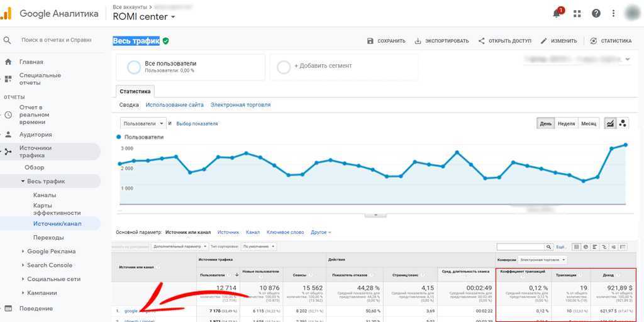Image resolution: width=644 pixels, height=322 pixels.
Task: Open the ROMI center account dropdown
Action: (x=144, y=17)
